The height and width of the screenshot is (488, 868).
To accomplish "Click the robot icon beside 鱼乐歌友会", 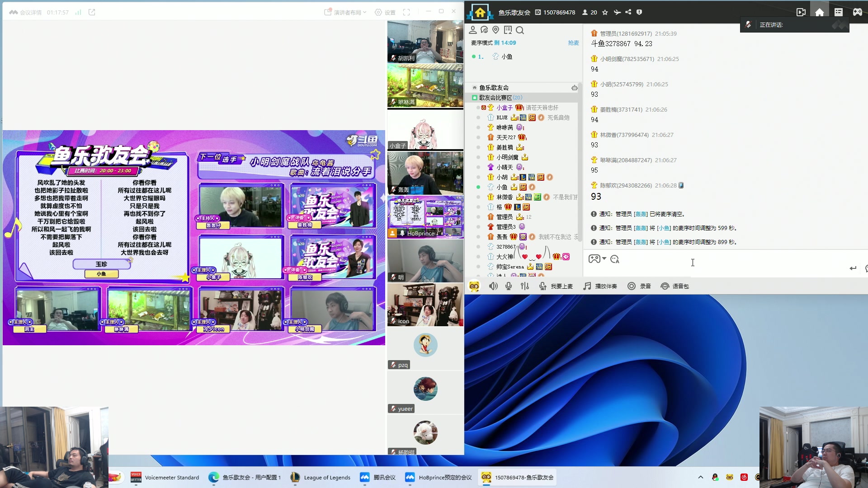I will point(574,88).
